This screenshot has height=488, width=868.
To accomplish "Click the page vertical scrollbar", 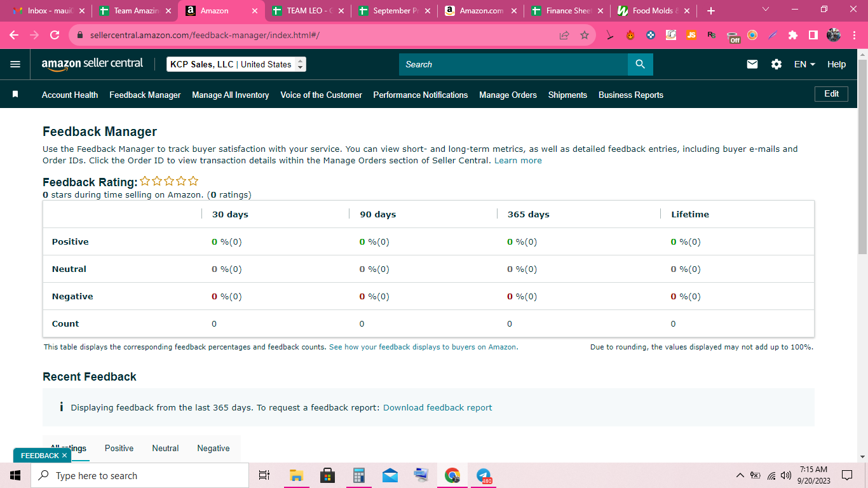I will coord(862,156).
